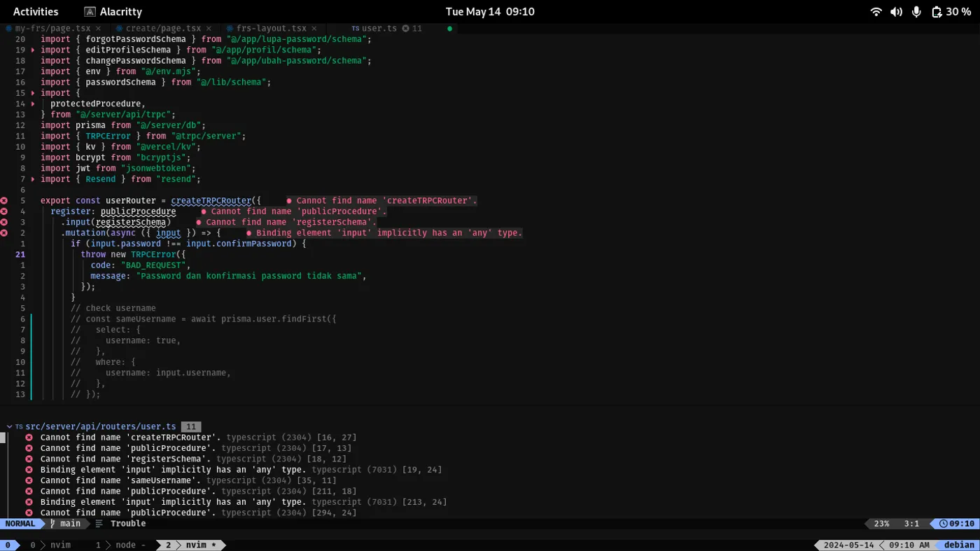Open the Activities menu
This screenshot has height=551, width=980.
(x=36, y=11)
